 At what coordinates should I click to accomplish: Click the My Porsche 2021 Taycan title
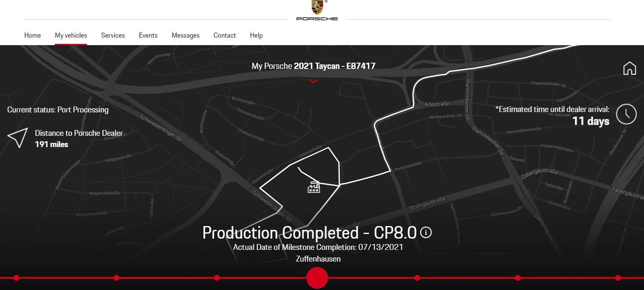coord(313,66)
